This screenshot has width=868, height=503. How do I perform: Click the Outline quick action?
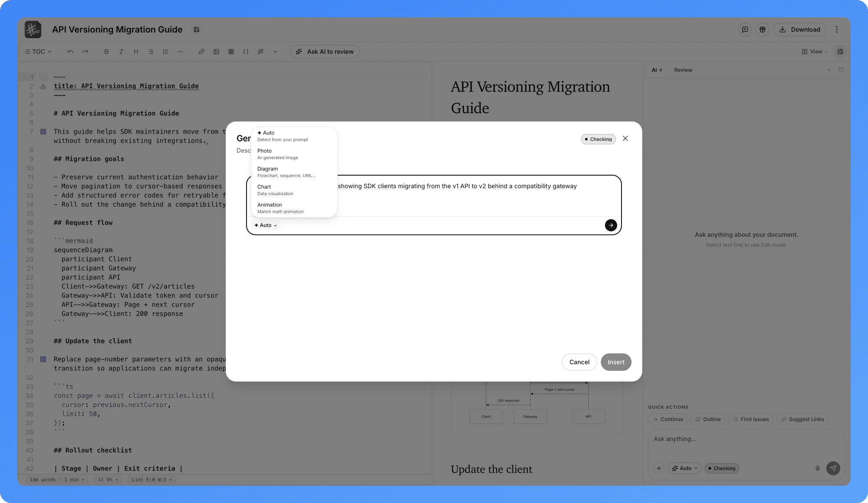point(708,419)
